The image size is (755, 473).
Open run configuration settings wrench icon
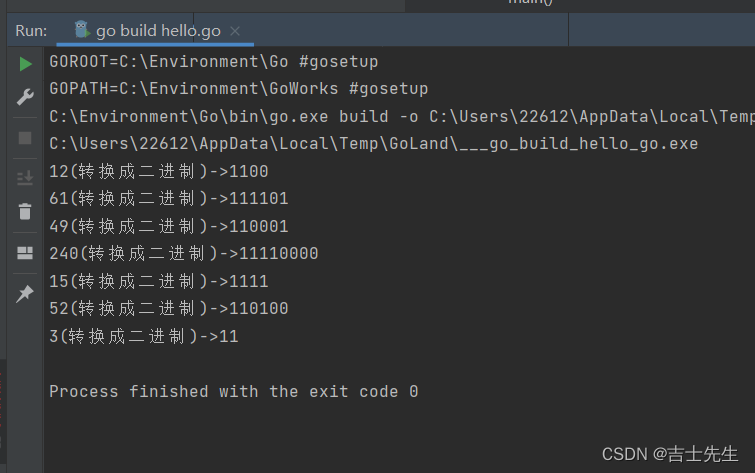point(25,97)
